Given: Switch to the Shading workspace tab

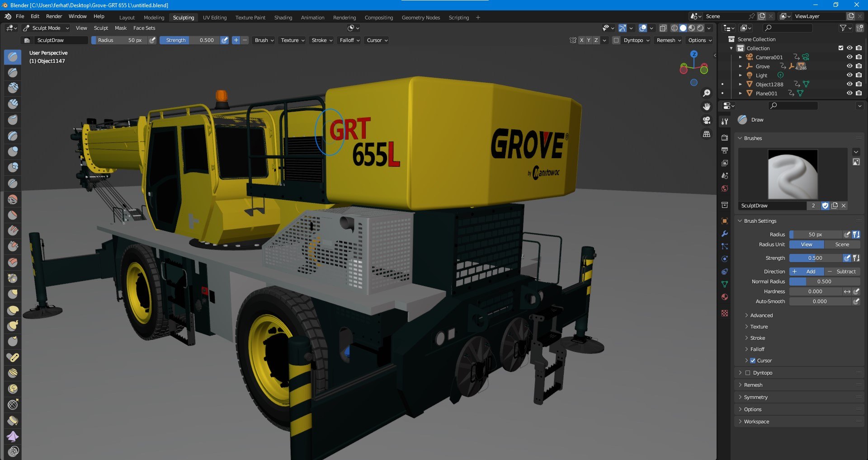Looking at the screenshot, I should coord(283,18).
